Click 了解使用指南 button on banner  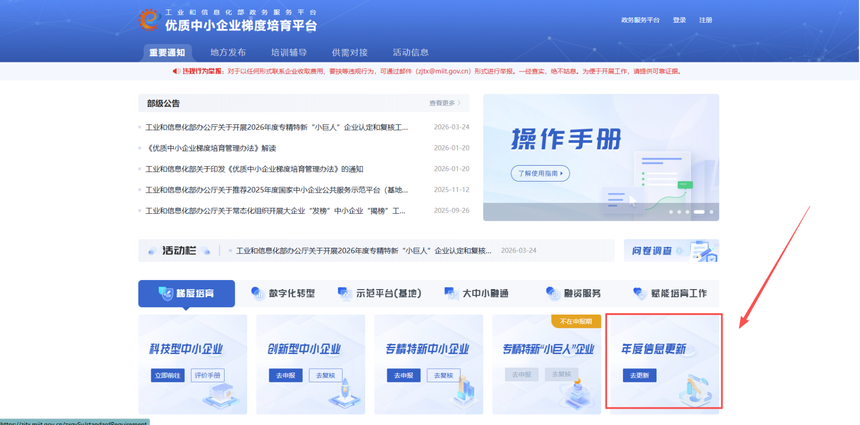[540, 173]
